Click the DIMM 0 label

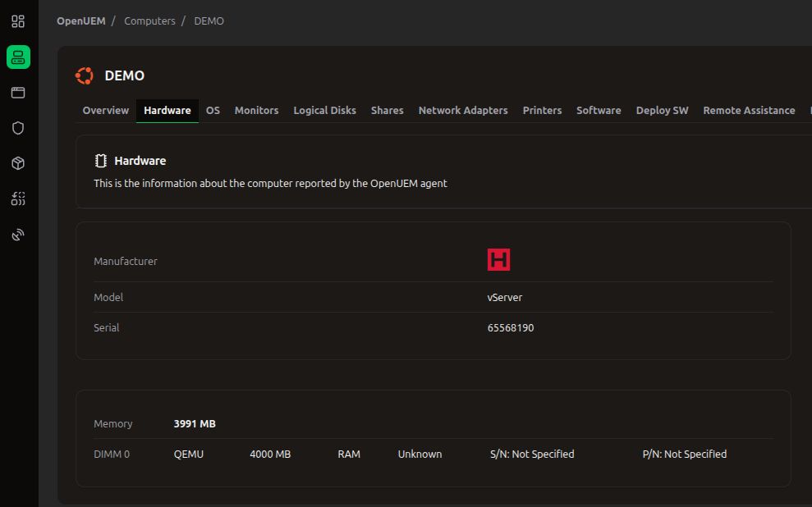click(112, 454)
